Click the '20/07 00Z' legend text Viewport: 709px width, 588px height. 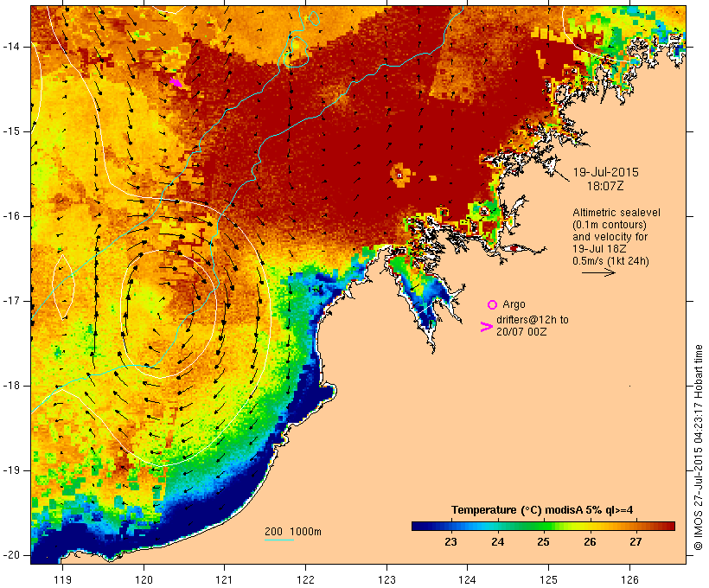click(521, 331)
